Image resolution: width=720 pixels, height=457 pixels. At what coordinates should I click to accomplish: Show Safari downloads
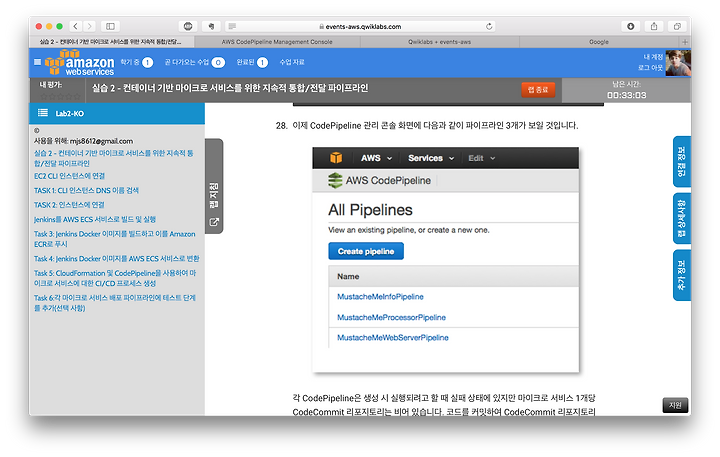(630, 26)
